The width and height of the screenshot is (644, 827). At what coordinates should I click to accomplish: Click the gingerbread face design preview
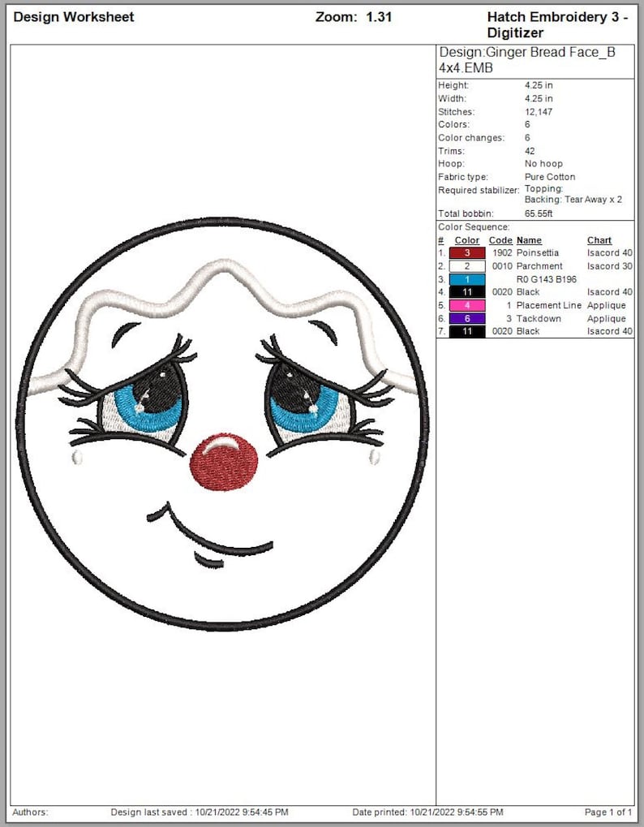point(222,424)
